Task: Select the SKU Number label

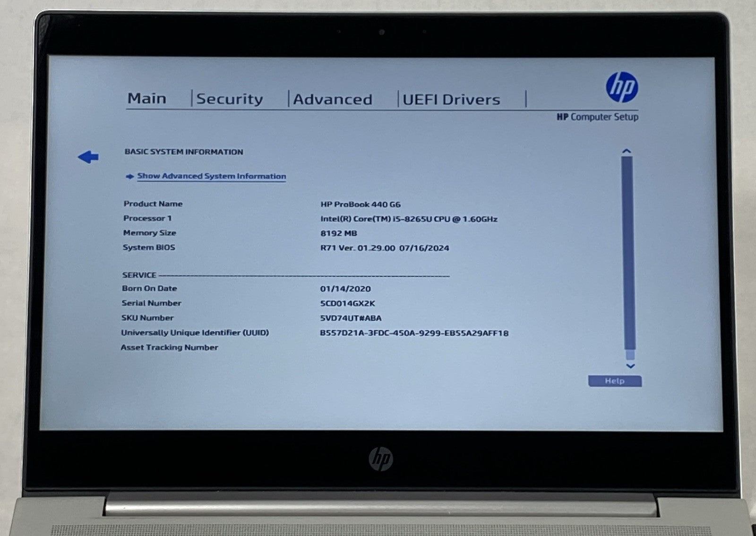Action: pyautogui.click(x=147, y=318)
